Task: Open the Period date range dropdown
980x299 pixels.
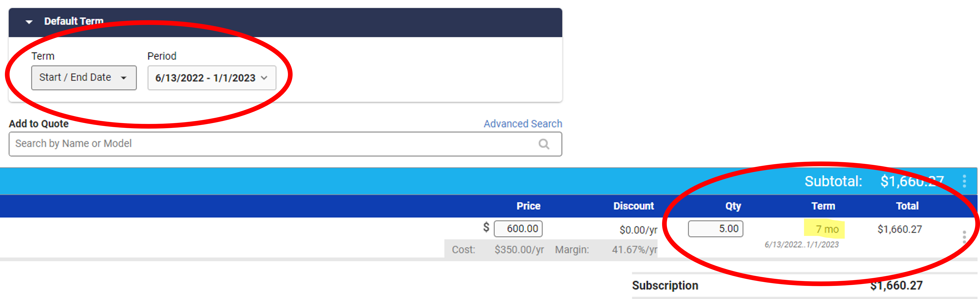Action: click(x=212, y=78)
